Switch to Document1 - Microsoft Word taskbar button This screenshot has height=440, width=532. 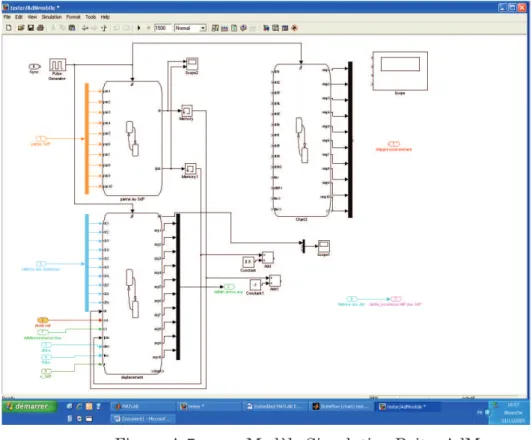click(143, 419)
